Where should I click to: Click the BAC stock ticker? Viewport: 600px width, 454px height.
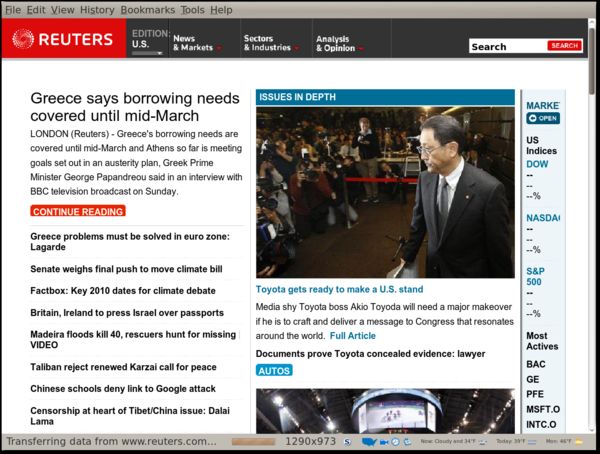pos(536,364)
